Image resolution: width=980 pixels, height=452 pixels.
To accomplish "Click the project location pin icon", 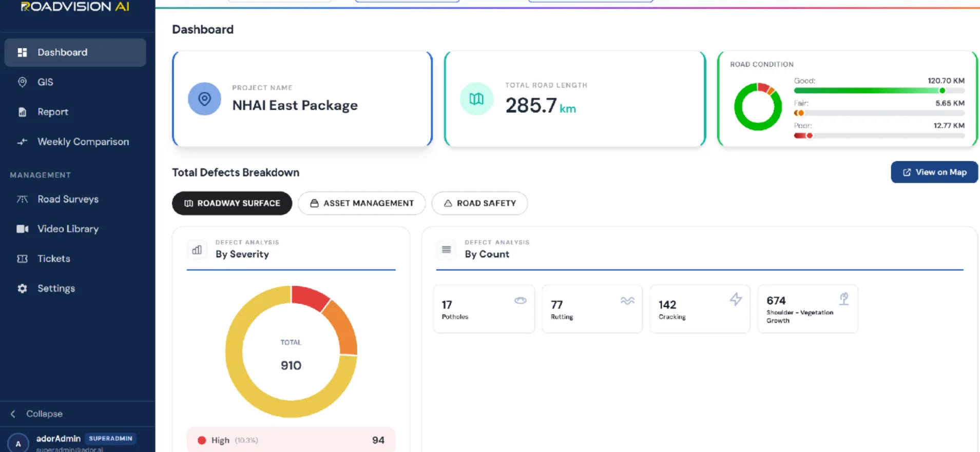I will point(204,99).
